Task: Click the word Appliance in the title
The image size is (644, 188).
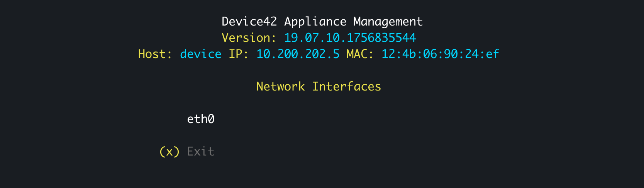Action: point(315,22)
